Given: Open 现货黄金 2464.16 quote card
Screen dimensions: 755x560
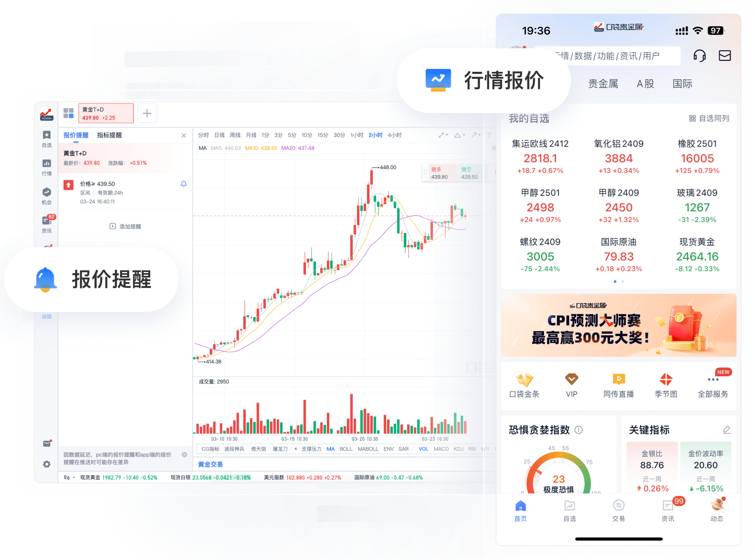Looking at the screenshot, I should pos(697,255).
